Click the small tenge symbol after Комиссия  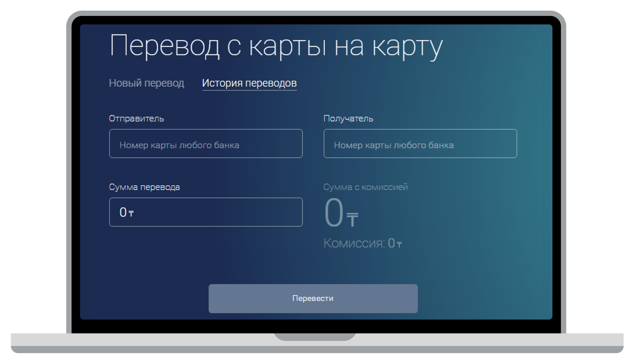coord(399,245)
